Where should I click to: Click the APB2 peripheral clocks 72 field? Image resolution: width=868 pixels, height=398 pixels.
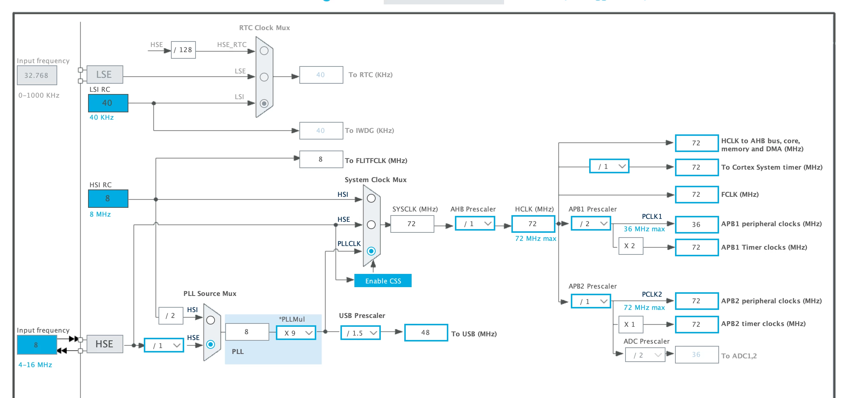point(697,301)
